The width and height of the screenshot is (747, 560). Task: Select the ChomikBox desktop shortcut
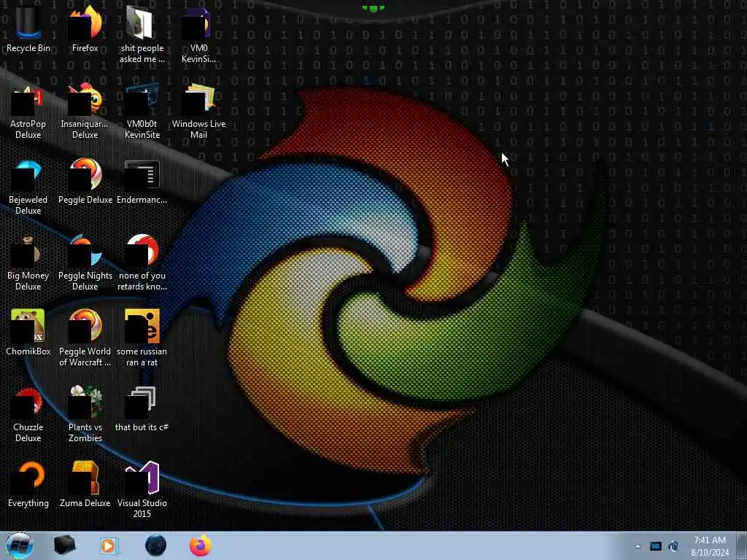(28, 333)
